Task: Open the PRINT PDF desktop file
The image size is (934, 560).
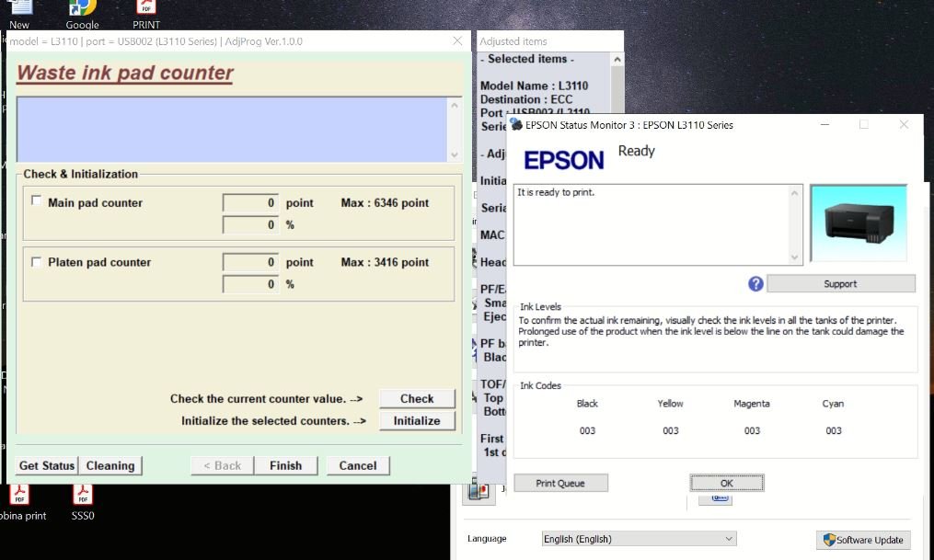Action: coord(146,13)
